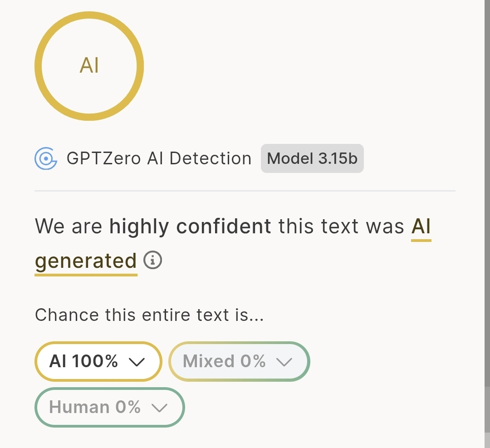
Task: Click the underlined "generated" word
Action: [x=86, y=261]
